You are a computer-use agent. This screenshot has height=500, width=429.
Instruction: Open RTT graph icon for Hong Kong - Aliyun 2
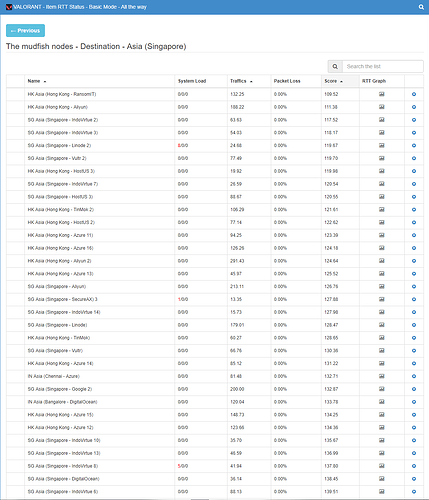[382, 261]
